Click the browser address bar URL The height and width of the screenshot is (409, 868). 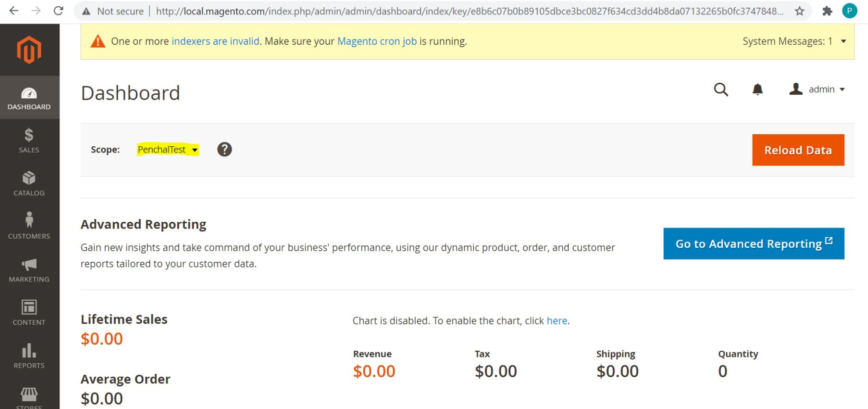[x=470, y=11]
